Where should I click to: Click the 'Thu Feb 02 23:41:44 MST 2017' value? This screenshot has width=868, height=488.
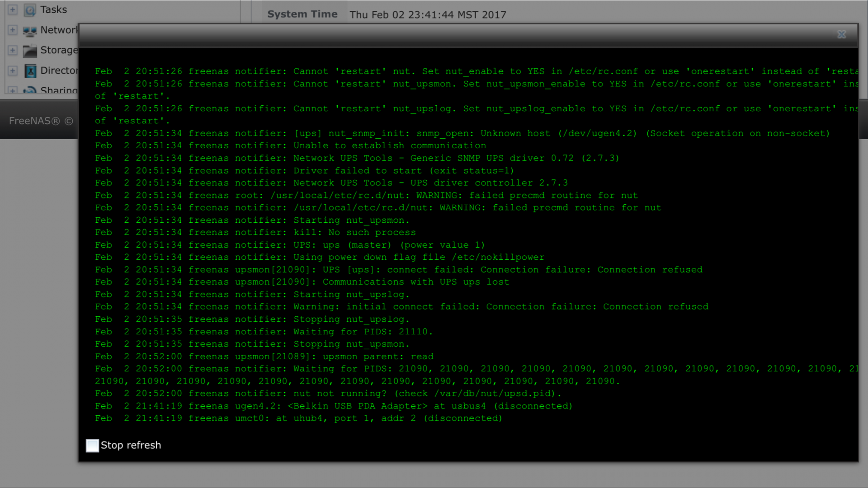[428, 14]
